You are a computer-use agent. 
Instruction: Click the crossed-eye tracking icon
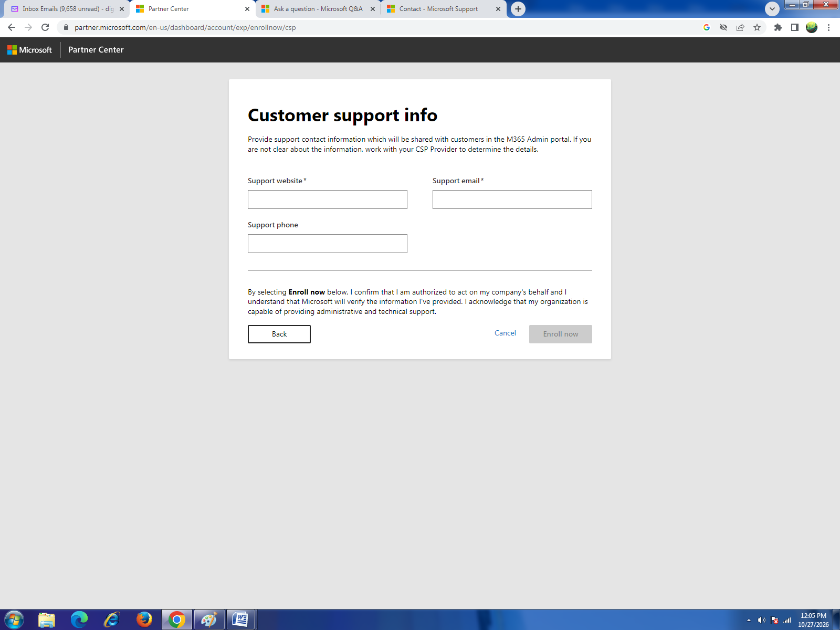[723, 27]
